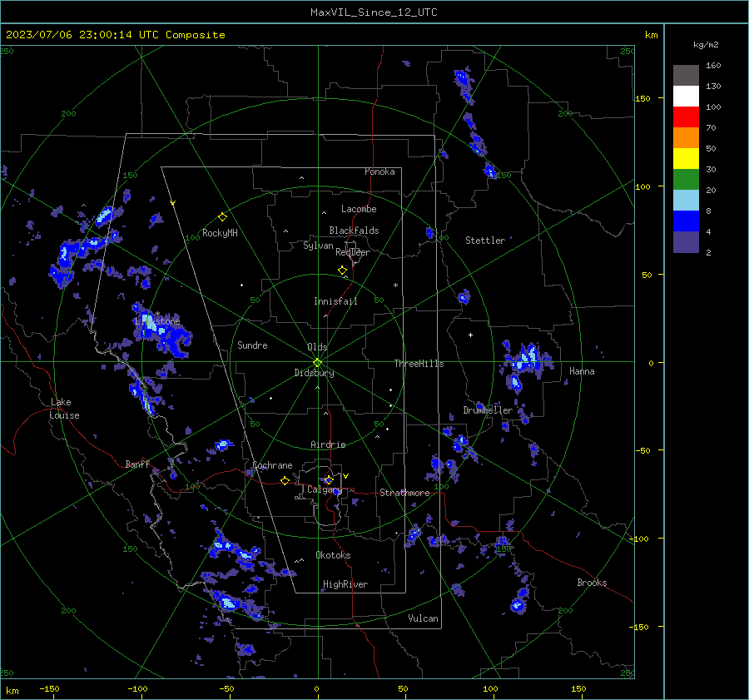Pick the green 20–30 legend swatch

(686, 179)
